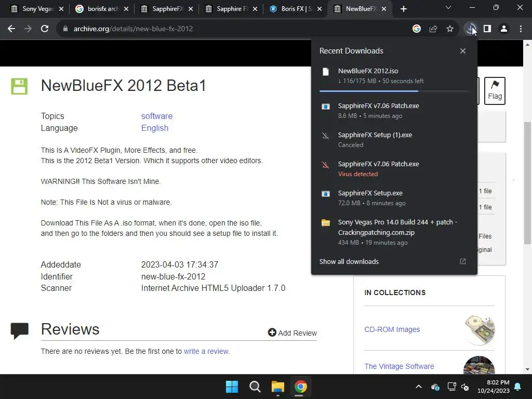532x399 pixels.
Task: Click the scrollbar down arrow
Action: 528,369
